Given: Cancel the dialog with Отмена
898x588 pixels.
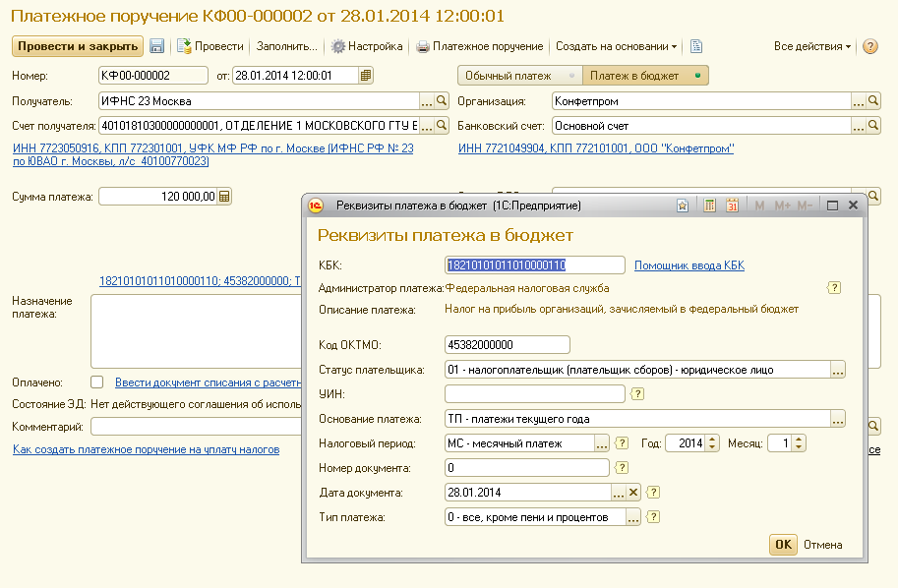Looking at the screenshot, I should 822,545.
